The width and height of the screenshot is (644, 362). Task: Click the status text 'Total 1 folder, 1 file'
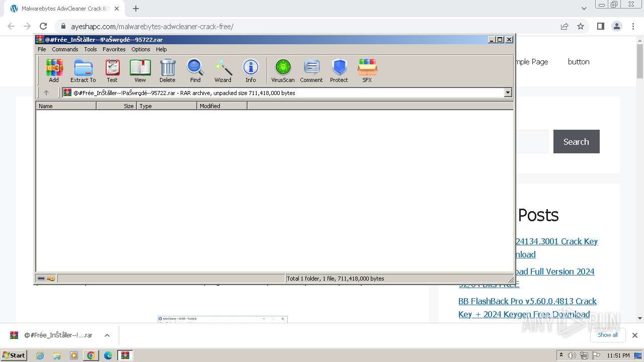(335, 279)
